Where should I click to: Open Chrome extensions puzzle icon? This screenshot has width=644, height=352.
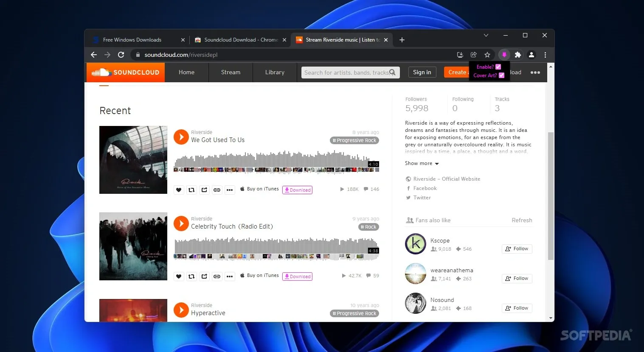click(518, 55)
